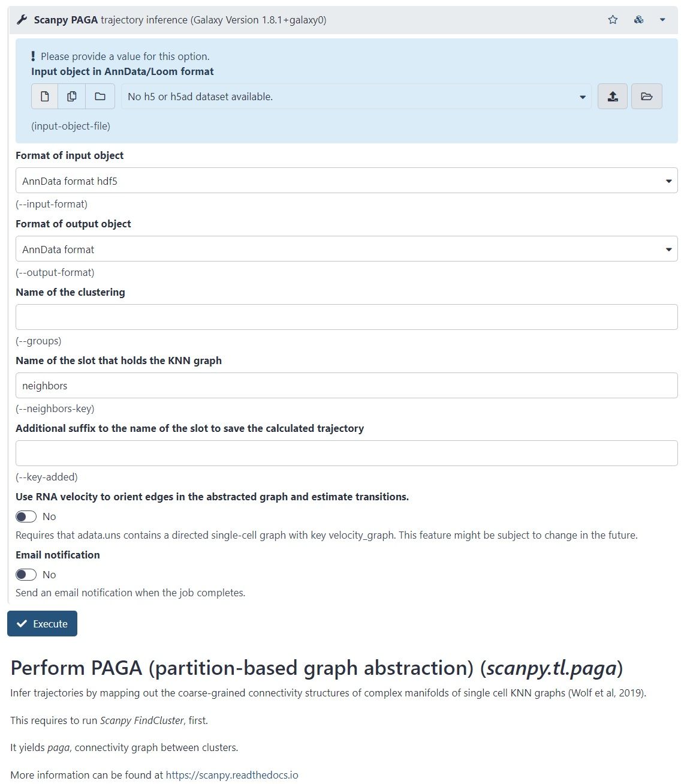Favorite the tool with star icon
Image resolution: width=681 pixels, height=784 pixels.
613,20
